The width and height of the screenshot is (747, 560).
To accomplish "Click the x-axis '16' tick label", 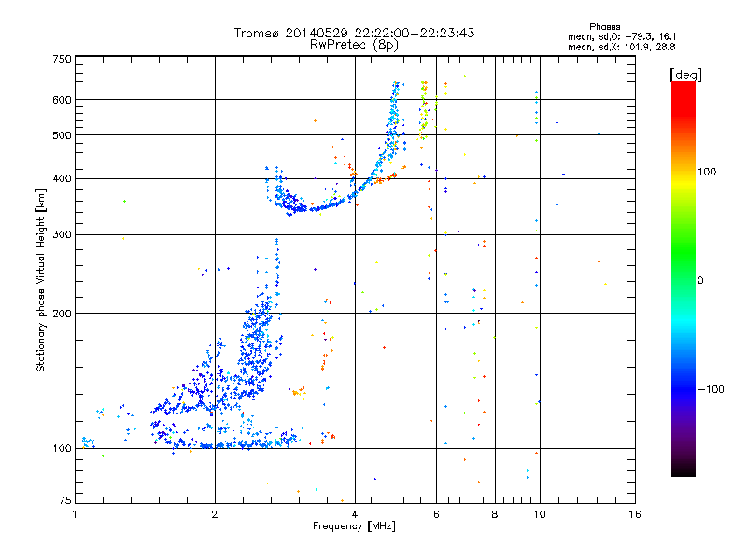I will tap(635, 514).
